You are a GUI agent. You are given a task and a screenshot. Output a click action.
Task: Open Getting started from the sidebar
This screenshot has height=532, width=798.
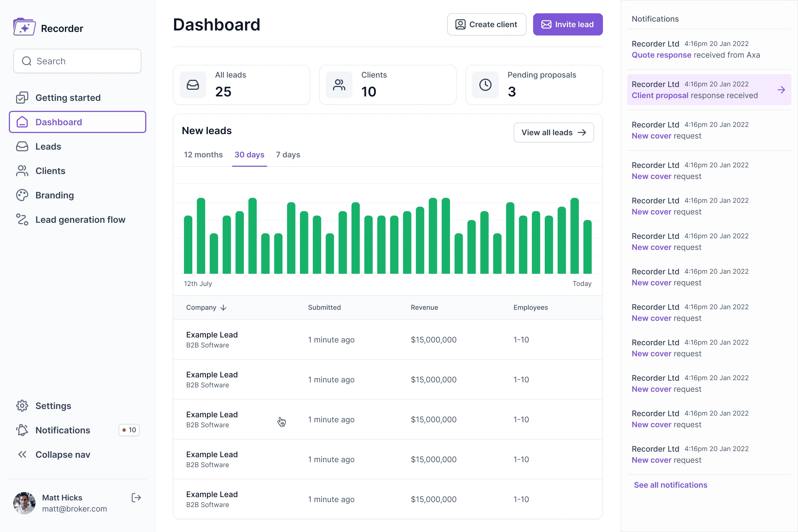coord(68,98)
